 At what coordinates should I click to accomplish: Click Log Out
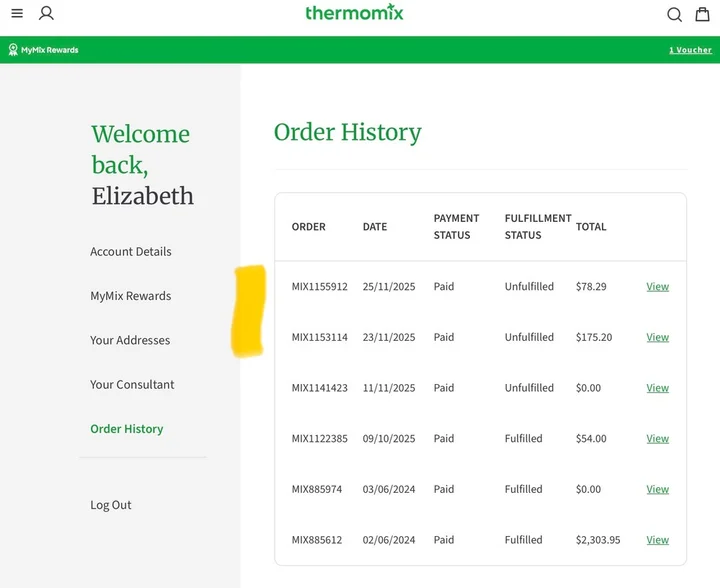coord(111,505)
